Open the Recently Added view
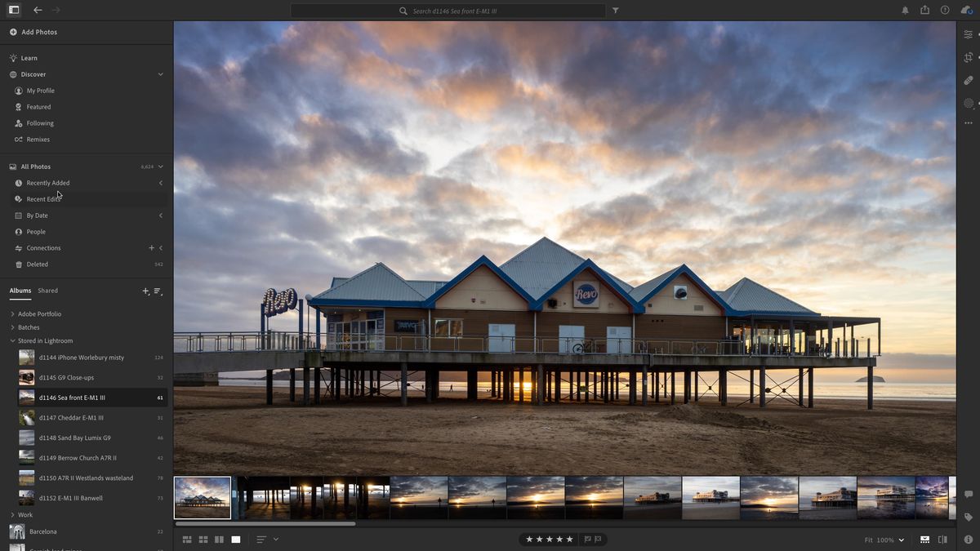 click(x=46, y=183)
